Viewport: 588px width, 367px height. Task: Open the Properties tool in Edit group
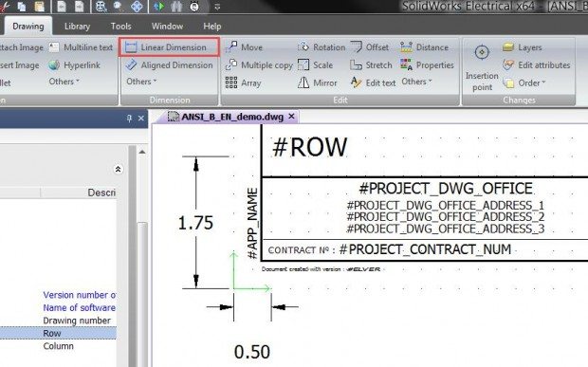tap(427, 65)
